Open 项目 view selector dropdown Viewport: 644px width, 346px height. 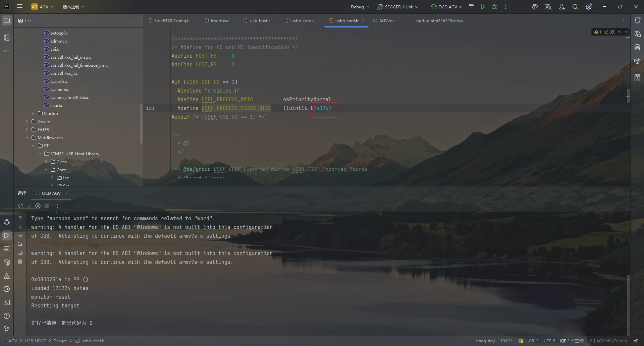(24, 21)
